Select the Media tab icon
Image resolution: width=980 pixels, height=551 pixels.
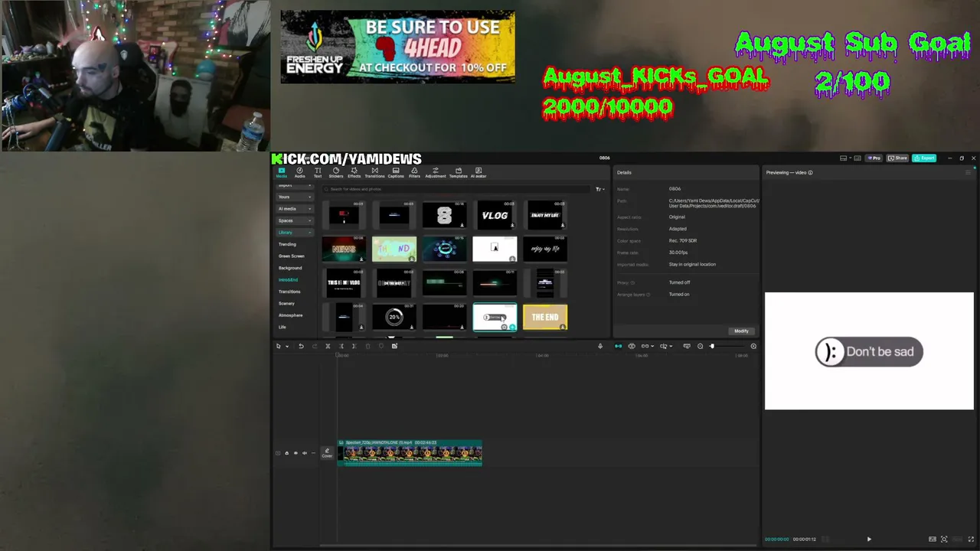[281, 173]
